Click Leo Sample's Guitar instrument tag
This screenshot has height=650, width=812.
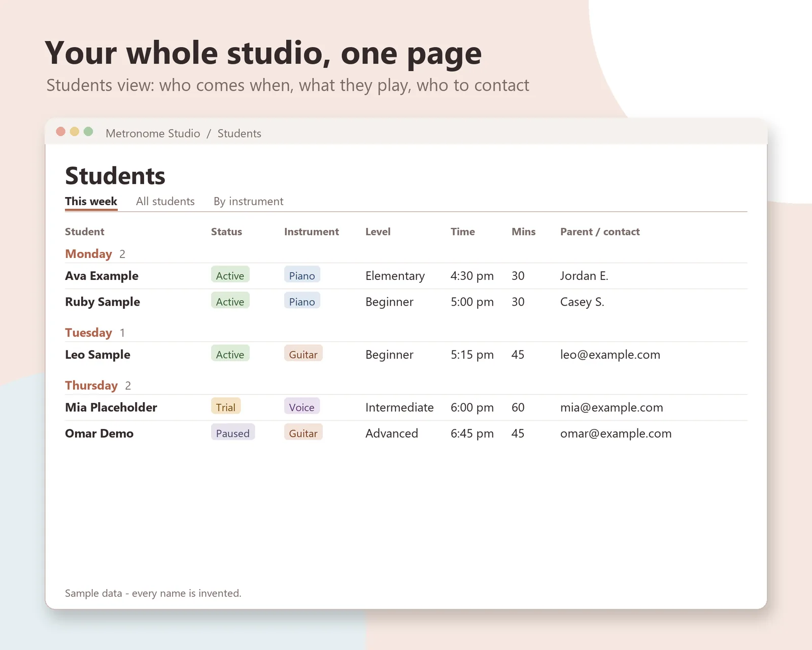click(303, 353)
